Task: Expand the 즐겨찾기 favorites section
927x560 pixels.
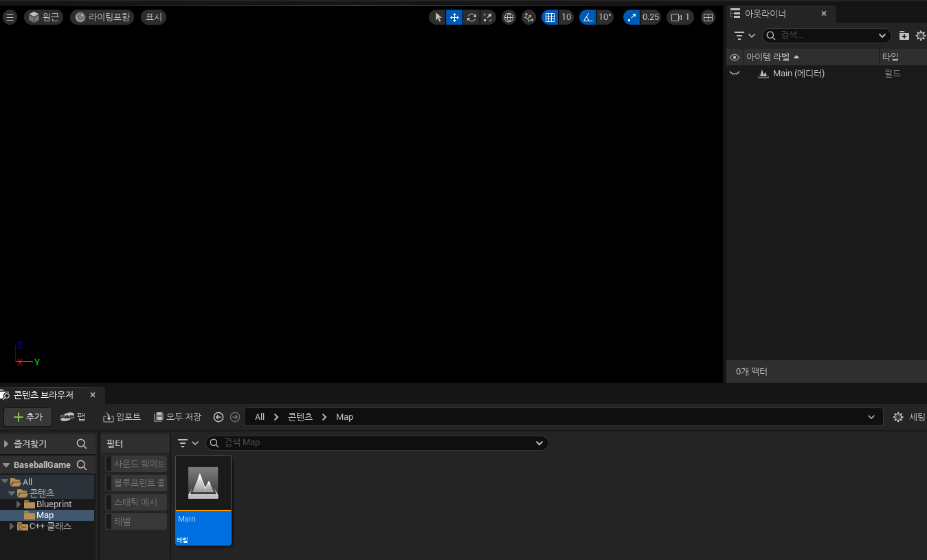Action: [7, 444]
